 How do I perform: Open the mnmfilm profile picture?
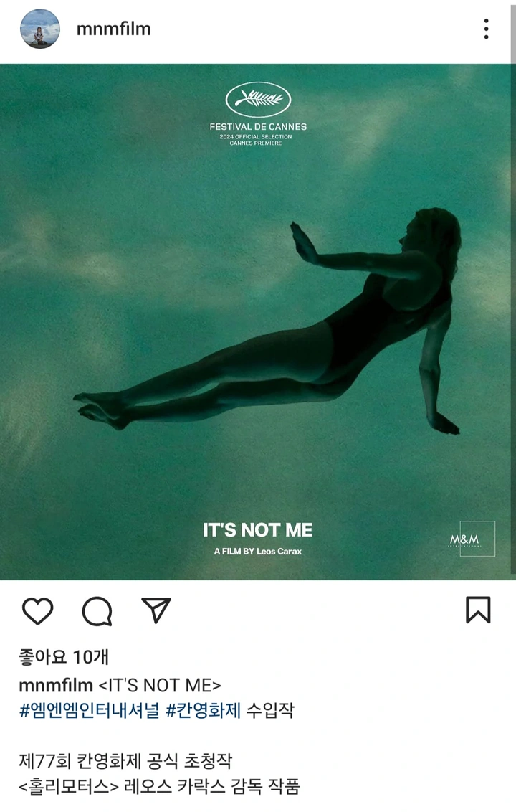pos(40,29)
